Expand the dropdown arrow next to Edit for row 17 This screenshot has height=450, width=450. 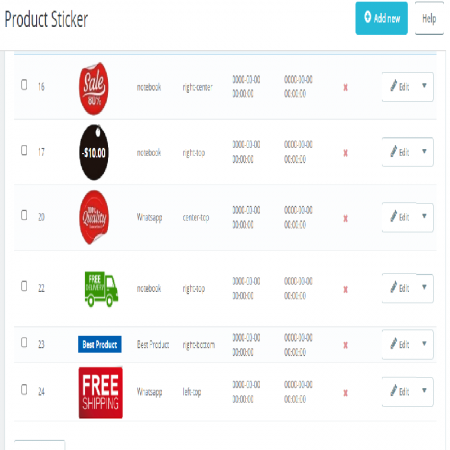coord(424,151)
